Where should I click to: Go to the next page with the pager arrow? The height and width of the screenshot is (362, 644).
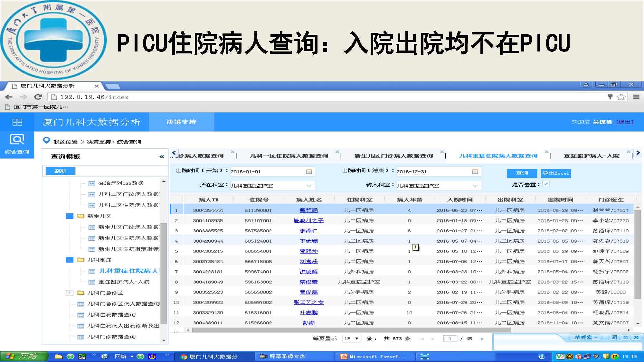point(482,339)
